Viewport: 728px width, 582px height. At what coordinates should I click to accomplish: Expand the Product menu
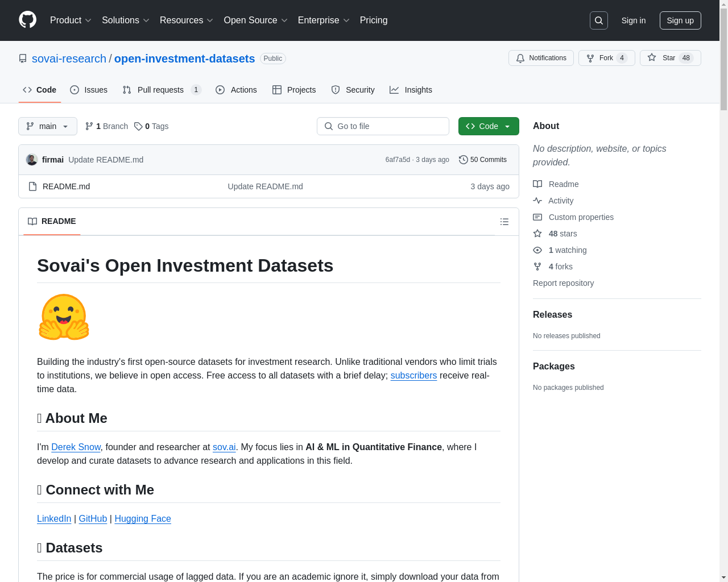coord(71,20)
